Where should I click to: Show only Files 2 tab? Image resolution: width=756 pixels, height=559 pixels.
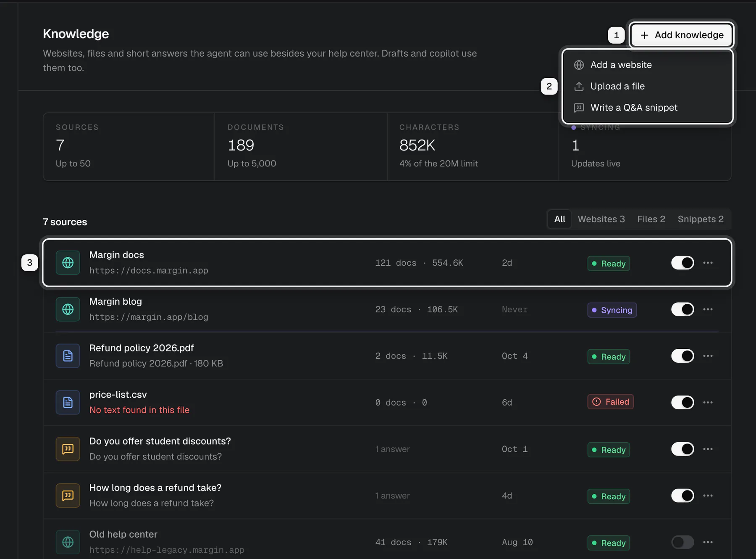tap(651, 219)
